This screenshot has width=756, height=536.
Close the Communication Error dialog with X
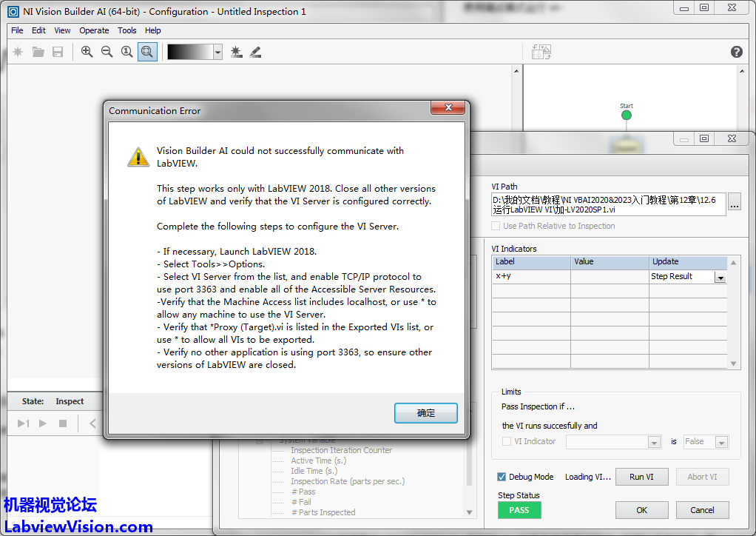click(x=448, y=107)
